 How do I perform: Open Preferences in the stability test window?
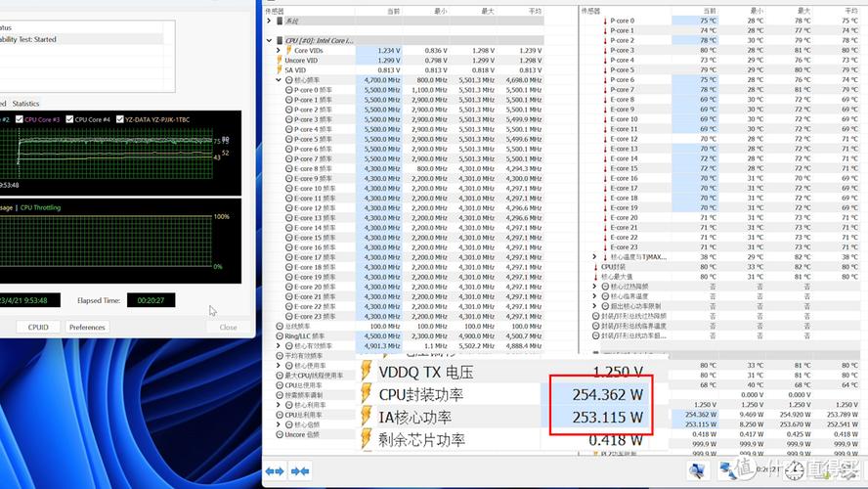[87, 328]
